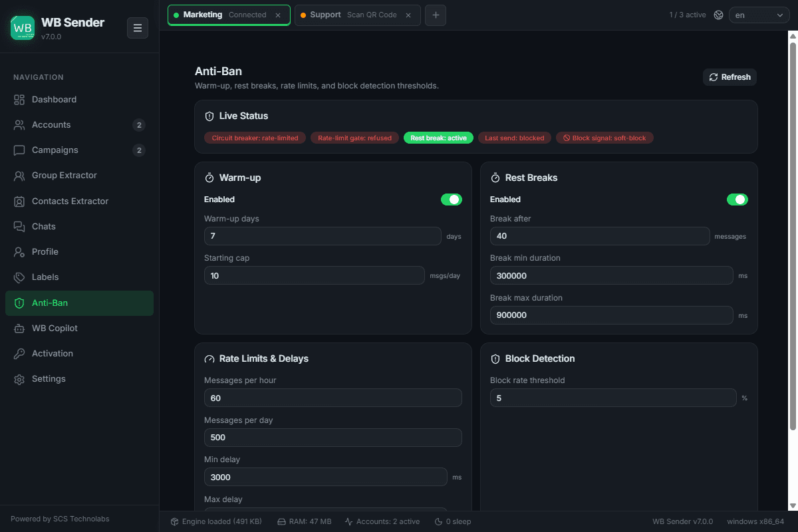Click the Min delay input field
This screenshot has height=532, width=798.
tap(326, 477)
